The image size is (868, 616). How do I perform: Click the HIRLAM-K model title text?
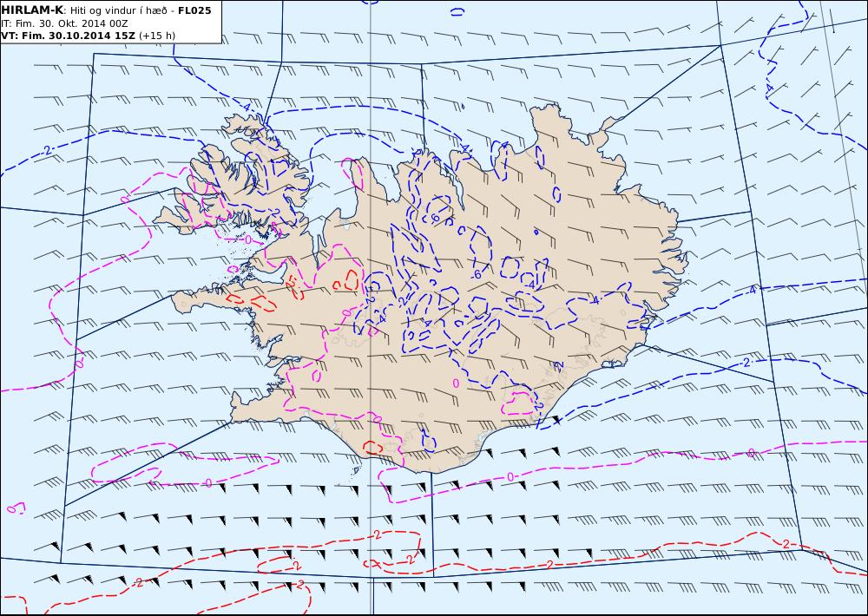click(33, 10)
